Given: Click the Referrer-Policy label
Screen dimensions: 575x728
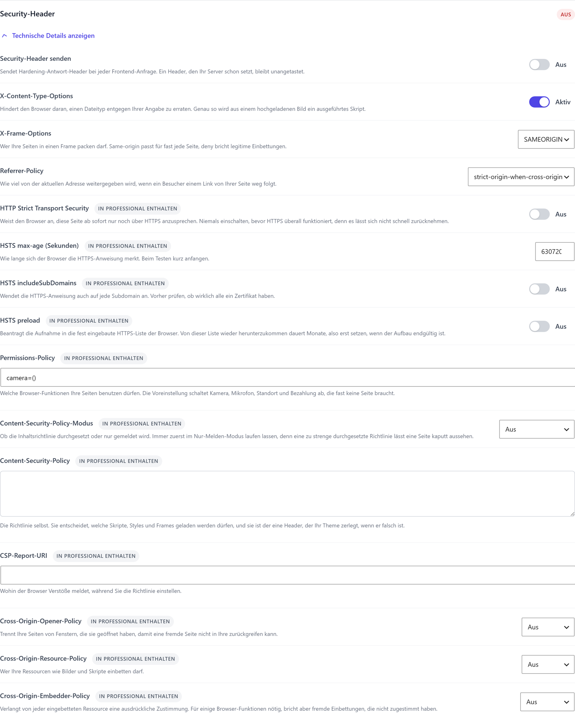Looking at the screenshot, I should coord(22,171).
